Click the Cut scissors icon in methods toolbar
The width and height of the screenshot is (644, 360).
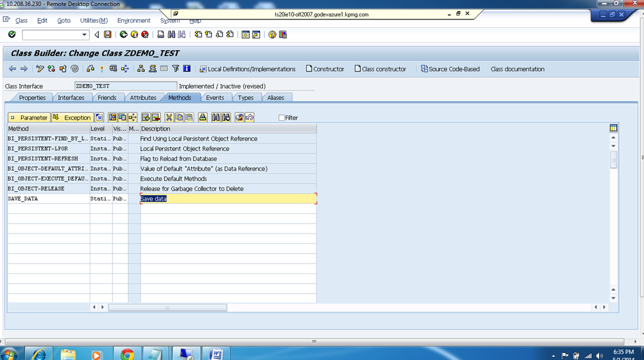[x=169, y=117]
